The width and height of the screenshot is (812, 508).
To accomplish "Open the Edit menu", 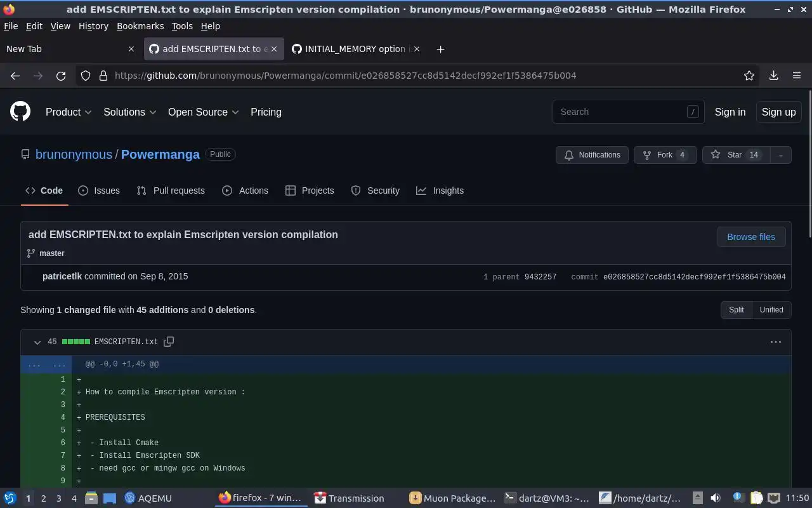I will tap(34, 26).
